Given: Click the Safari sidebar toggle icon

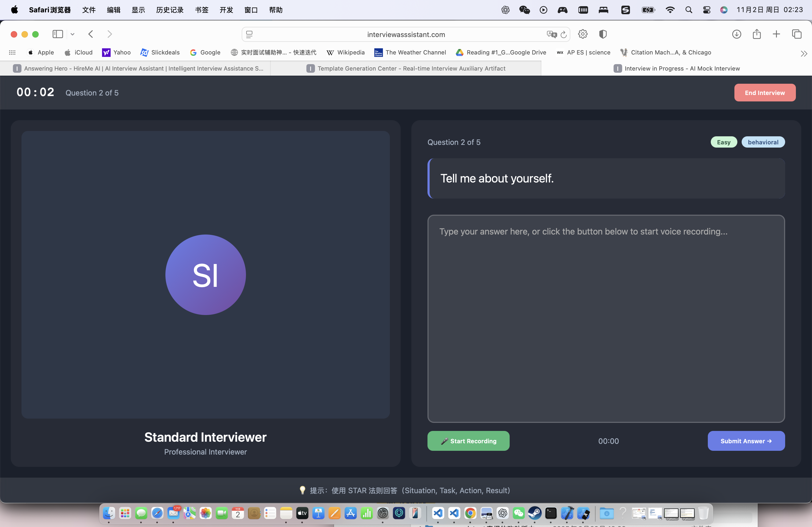Looking at the screenshot, I should (58, 34).
